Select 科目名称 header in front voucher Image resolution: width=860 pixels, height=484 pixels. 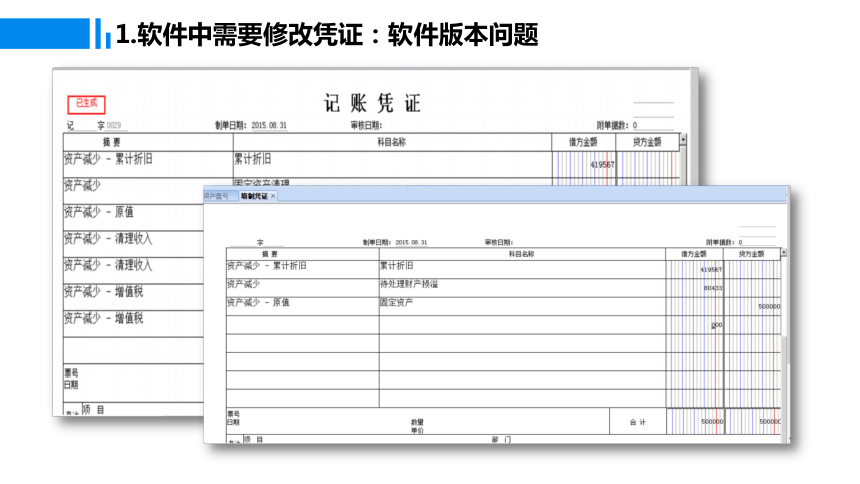pyautogui.click(x=521, y=254)
